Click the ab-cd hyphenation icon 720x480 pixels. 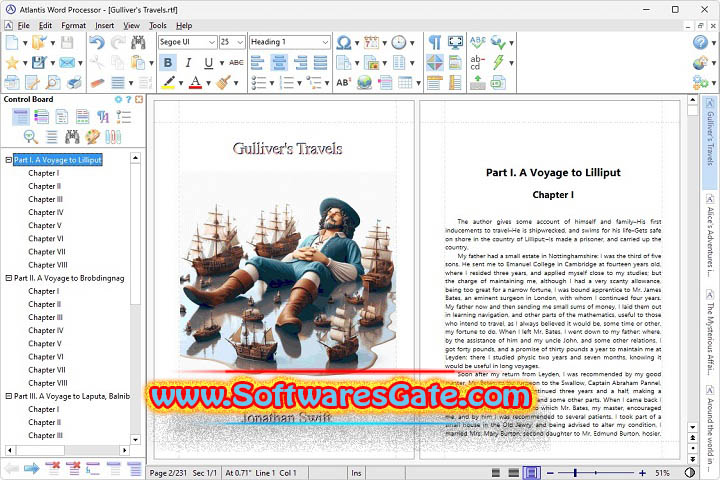[478, 62]
